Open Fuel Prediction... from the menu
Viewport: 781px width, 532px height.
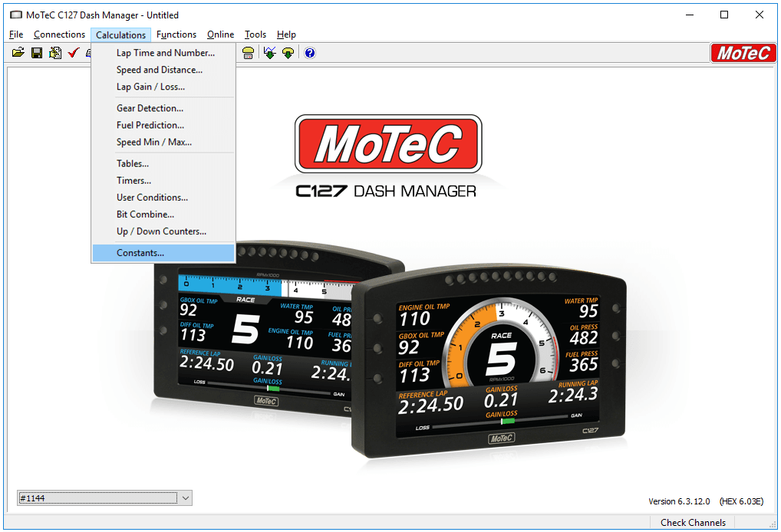click(163, 125)
